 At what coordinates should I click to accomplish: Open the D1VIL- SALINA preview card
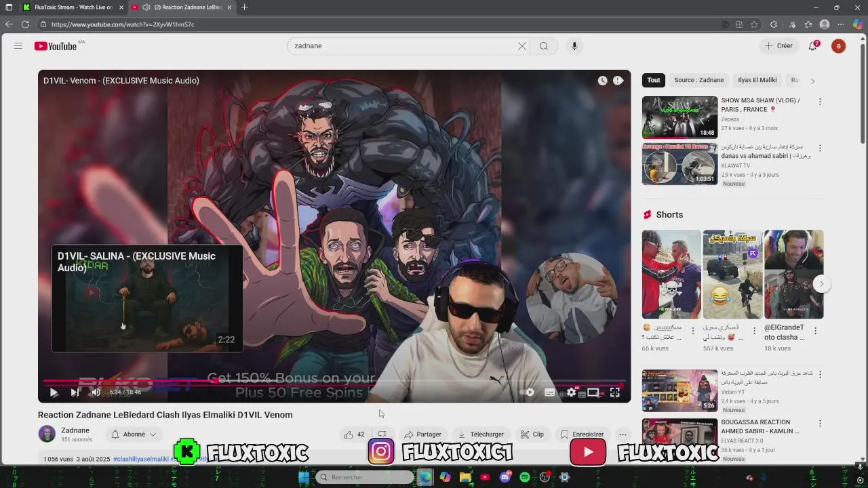147,299
